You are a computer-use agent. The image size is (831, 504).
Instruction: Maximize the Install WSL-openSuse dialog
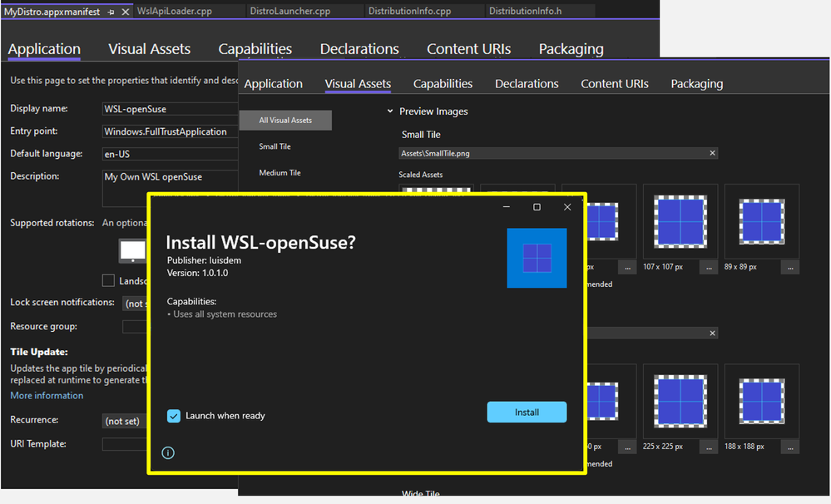coord(537,207)
